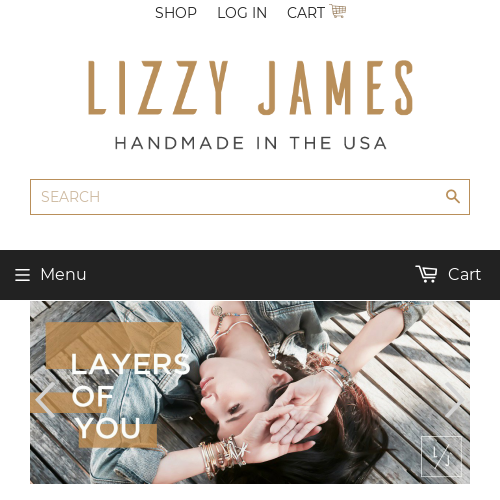The width and height of the screenshot is (500, 500).
Task: Click the L/J logo badge on banner
Action: click(x=442, y=456)
